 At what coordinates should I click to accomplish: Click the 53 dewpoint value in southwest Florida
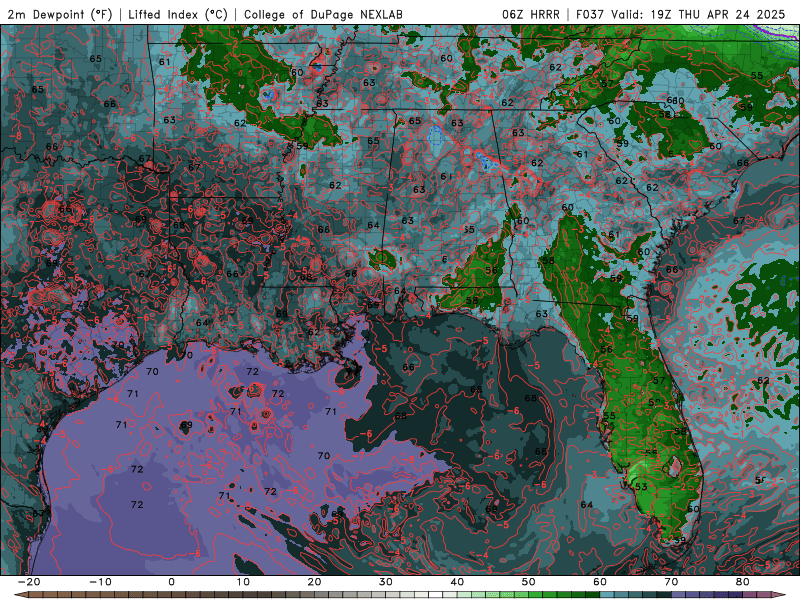[641, 487]
